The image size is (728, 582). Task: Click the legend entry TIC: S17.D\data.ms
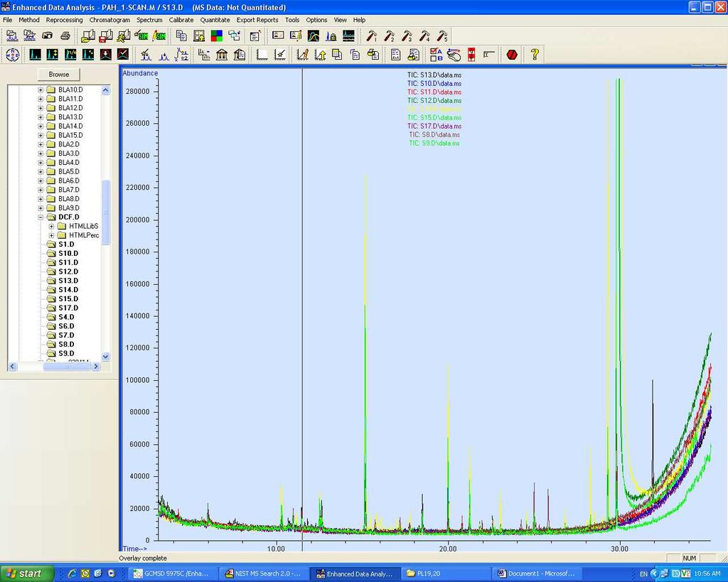434,126
